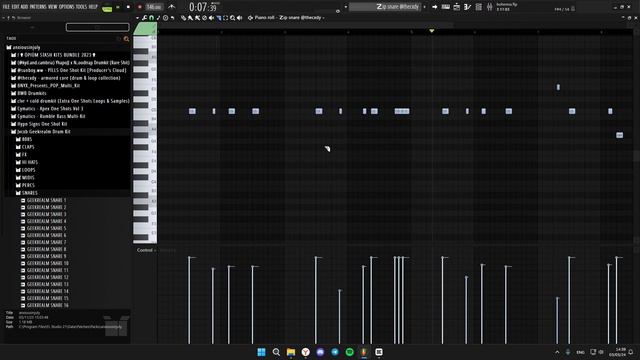This screenshot has height=360, width=640.
Task: Open piano roll menu dropdown arrow
Action: click(x=138, y=18)
